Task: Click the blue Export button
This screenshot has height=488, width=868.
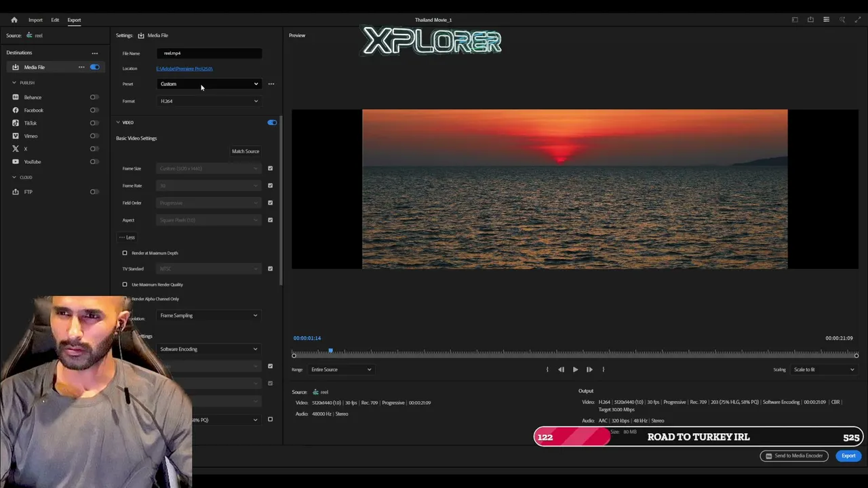Action: point(848,455)
